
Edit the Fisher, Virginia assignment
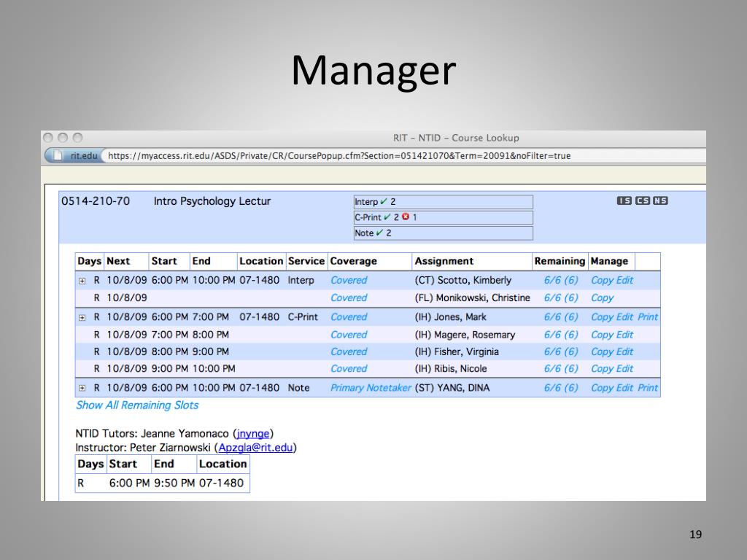(x=624, y=352)
